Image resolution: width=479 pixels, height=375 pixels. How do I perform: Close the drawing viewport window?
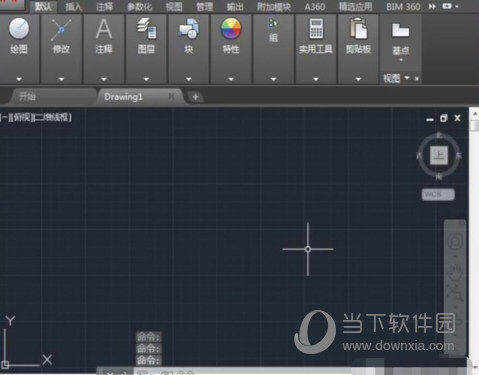tap(457, 118)
